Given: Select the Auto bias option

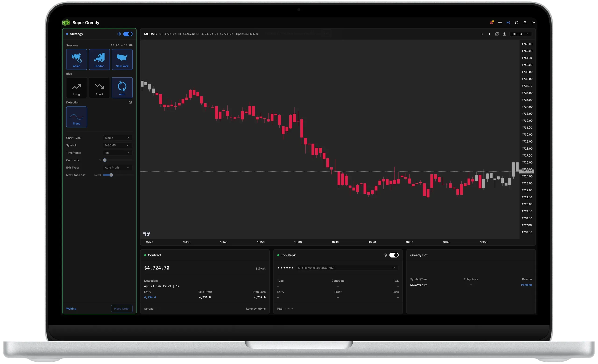Looking at the screenshot, I should coord(122,87).
